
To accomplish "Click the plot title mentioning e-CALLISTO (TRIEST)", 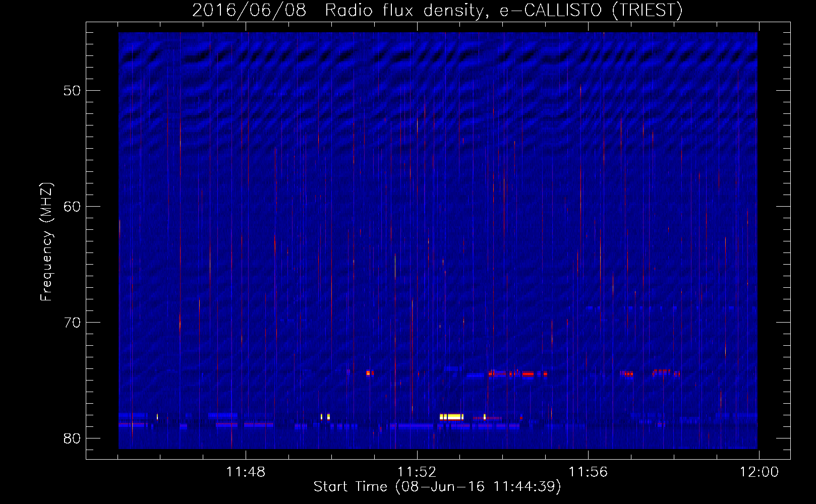I will tap(437, 10).
